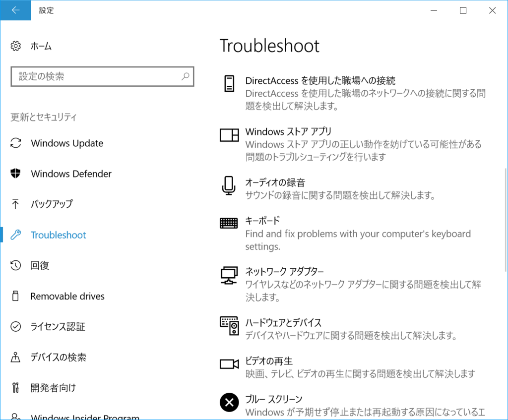Click the Windows Store apps icon
The image size is (508, 420).
(x=229, y=135)
